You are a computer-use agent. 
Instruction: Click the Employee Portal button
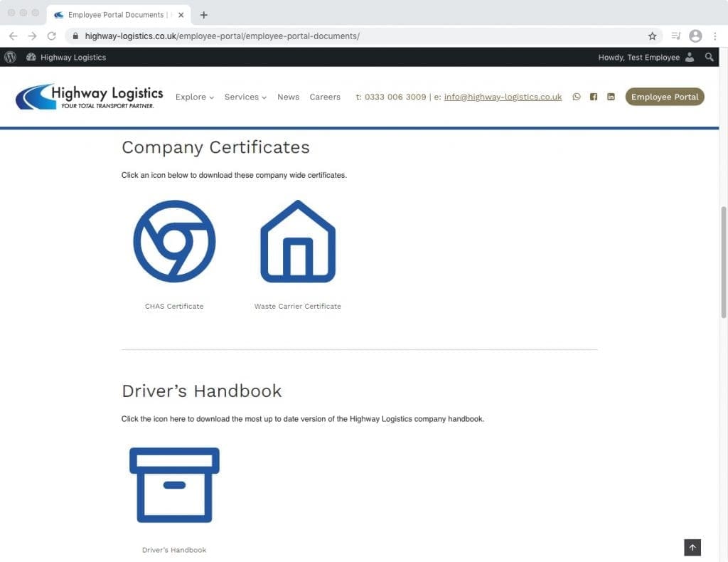[664, 97]
